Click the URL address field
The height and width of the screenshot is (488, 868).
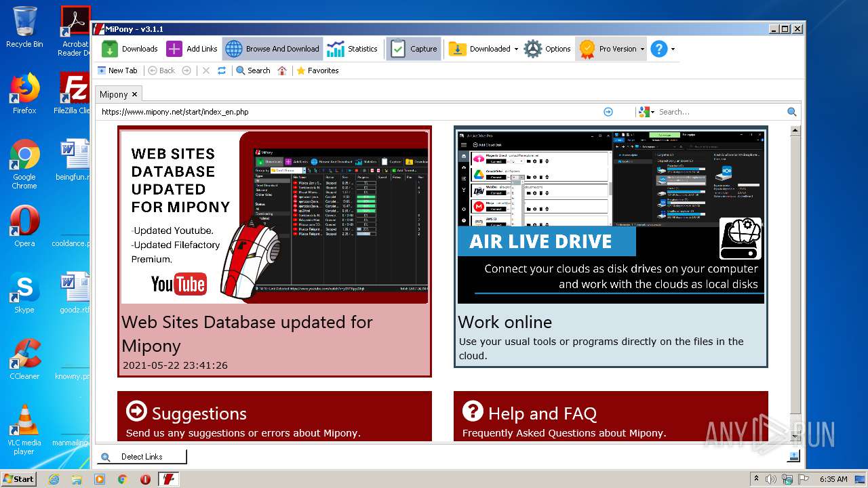pos(349,112)
